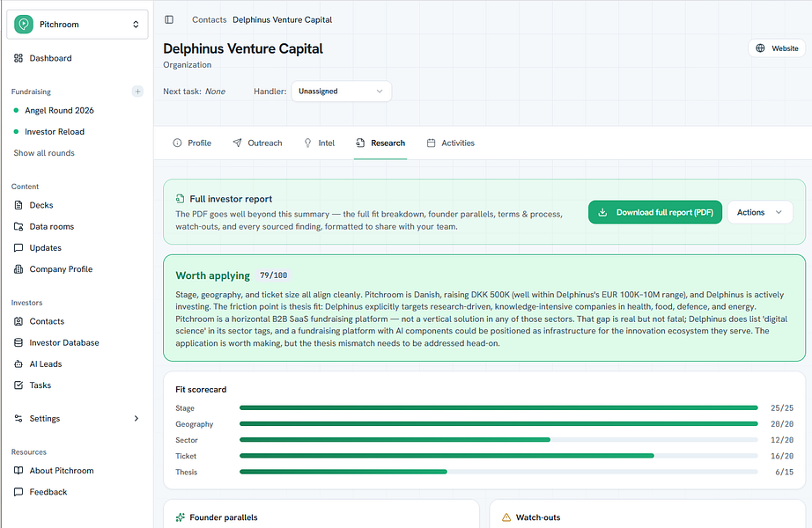Click the globe icon on Website

pyautogui.click(x=760, y=48)
